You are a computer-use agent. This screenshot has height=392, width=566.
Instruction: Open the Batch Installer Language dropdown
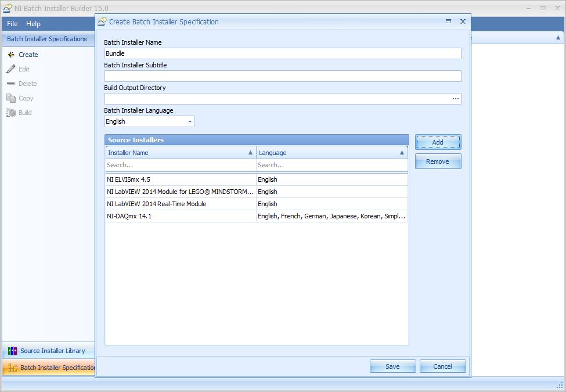click(190, 122)
